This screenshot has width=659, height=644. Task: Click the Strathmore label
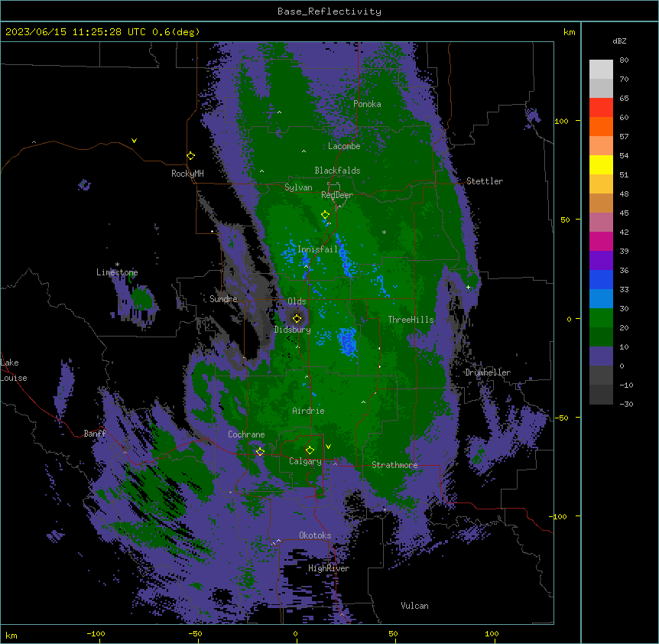point(394,465)
